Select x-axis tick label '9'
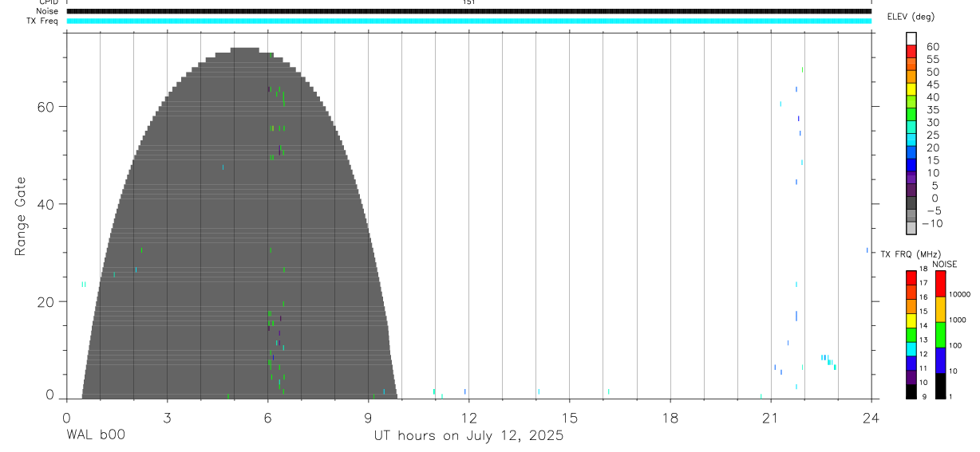 click(x=368, y=417)
